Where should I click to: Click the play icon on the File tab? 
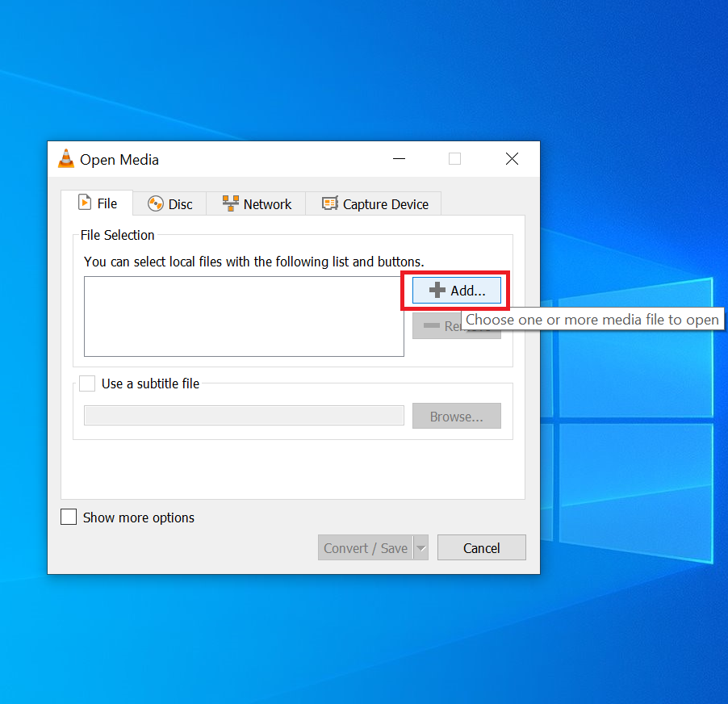[x=86, y=203]
